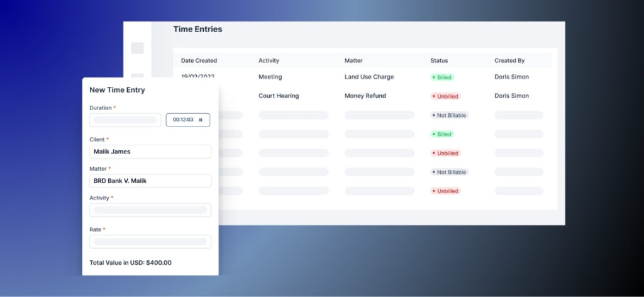The image size is (644, 297).
Task: Click the first Not Billable status badge
Action: (x=449, y=115)
